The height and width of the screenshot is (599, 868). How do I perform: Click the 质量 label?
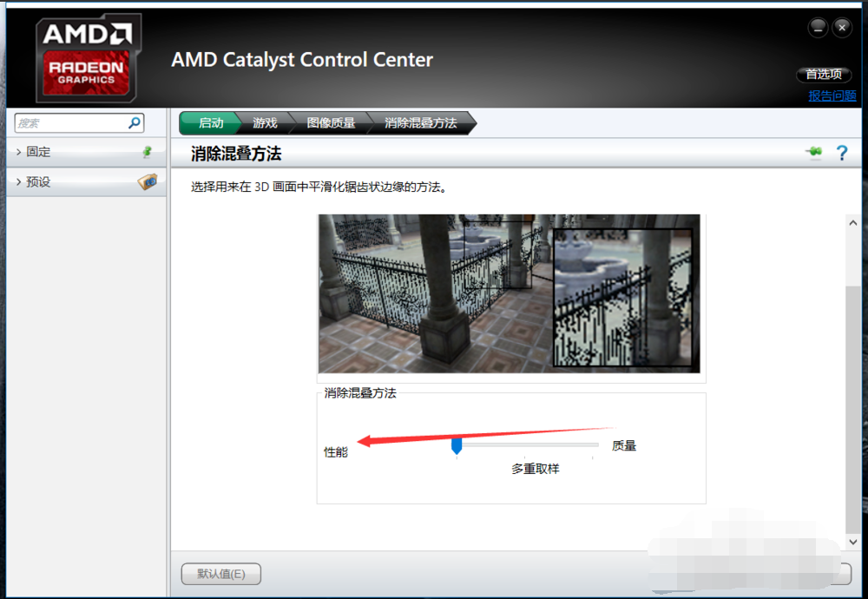pos(624,445)
